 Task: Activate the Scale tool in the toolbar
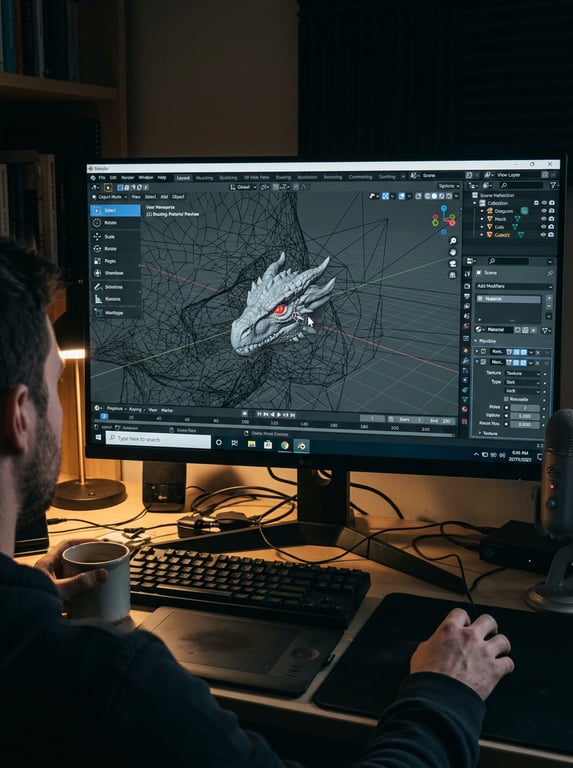116,237
